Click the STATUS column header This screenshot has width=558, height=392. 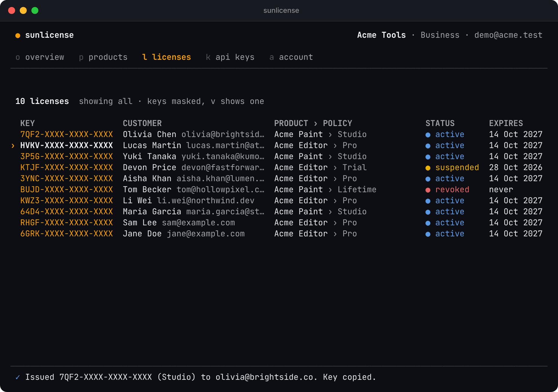tap(440, 123)
